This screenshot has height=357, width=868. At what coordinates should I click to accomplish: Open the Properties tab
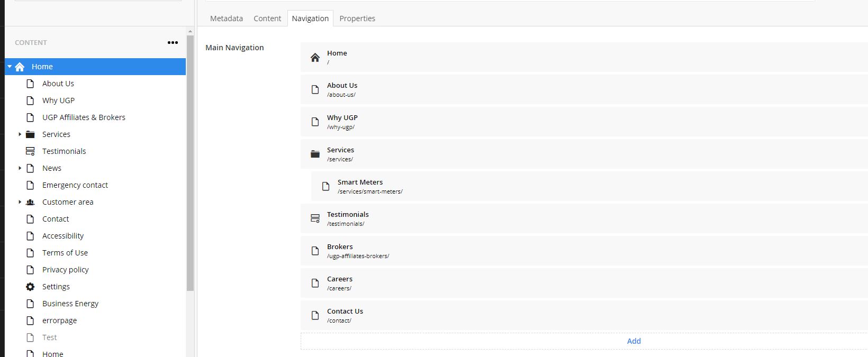[x=357, y=19]
